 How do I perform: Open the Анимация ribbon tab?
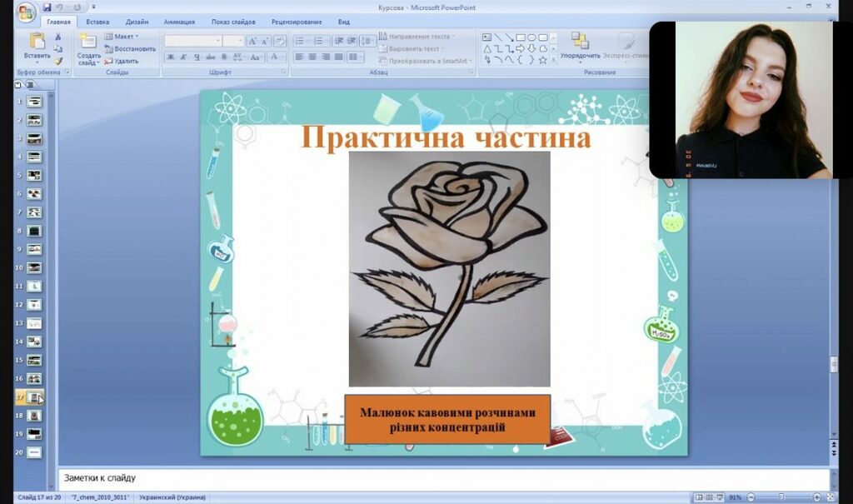pyautogui.click(x=179, y=22)
